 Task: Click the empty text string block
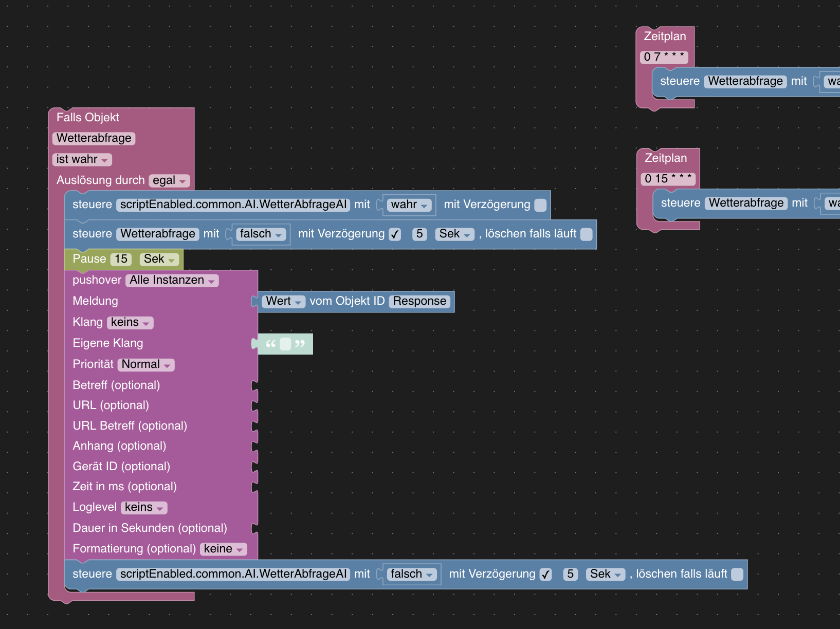(x=285, y=344)
